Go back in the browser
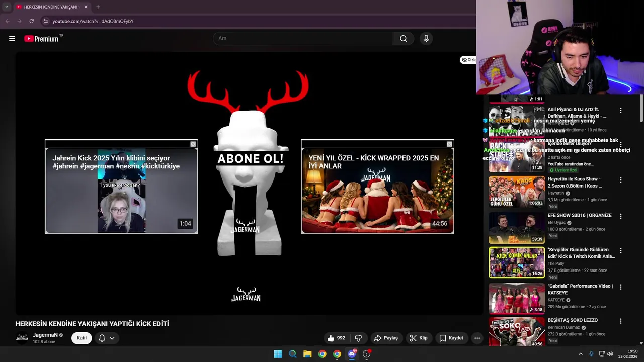Image resolution: width=644 pixels, height=362 pixels. coord(7,21)
